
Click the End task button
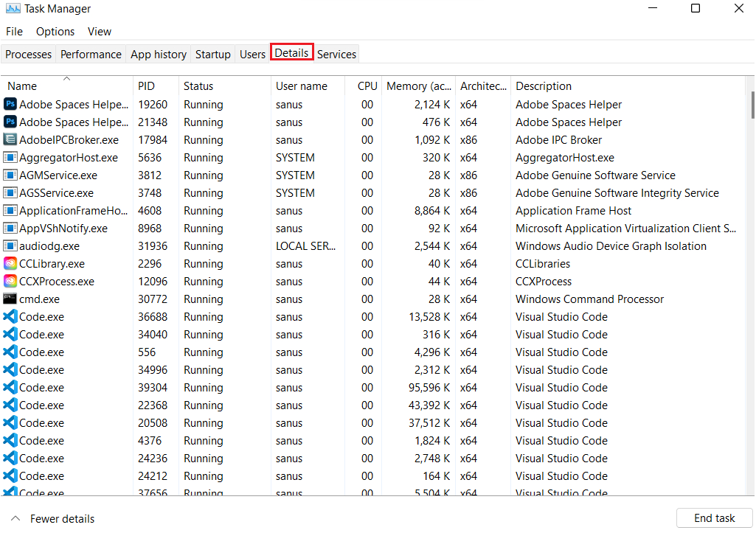[714, 518]
